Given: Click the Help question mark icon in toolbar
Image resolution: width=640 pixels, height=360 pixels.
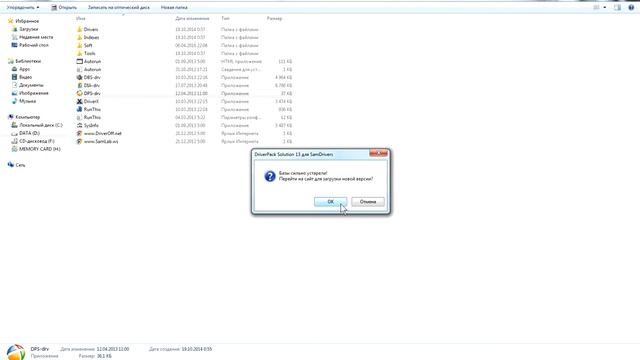Looking at the screenshot, I should (631, 7).
